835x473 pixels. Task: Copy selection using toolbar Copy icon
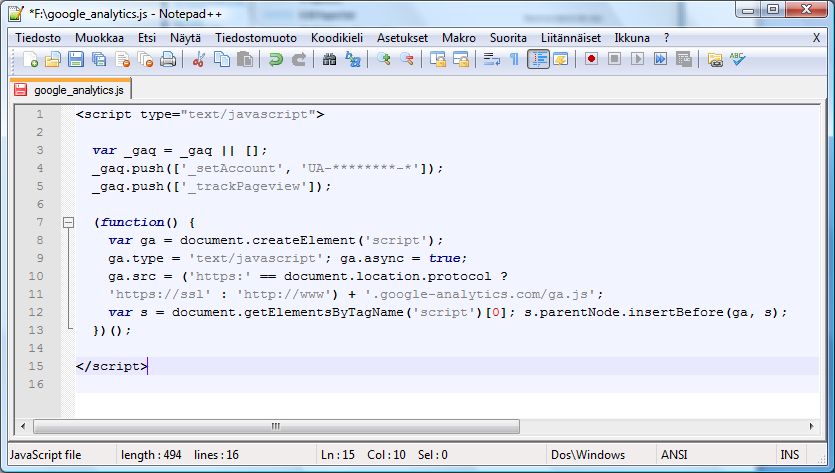tap(222, 59)
